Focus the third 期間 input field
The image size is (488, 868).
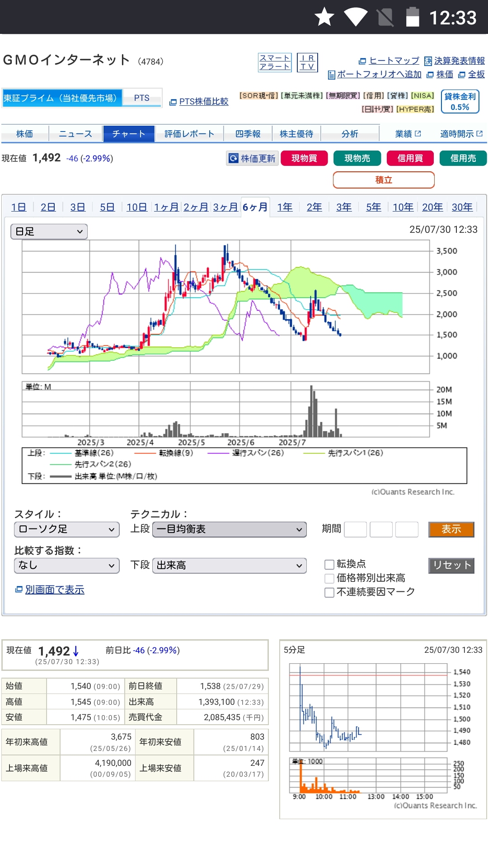point(407,529)
